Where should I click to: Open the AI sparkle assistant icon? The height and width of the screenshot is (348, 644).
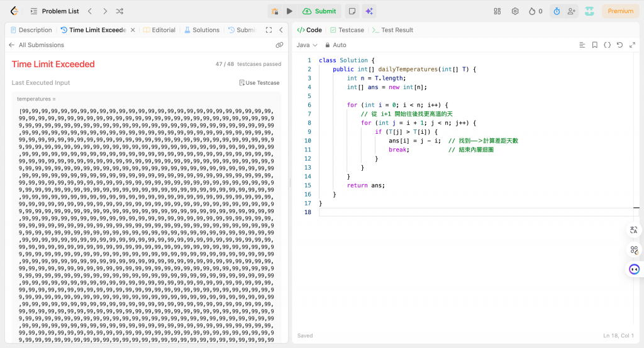coord(369,11)
